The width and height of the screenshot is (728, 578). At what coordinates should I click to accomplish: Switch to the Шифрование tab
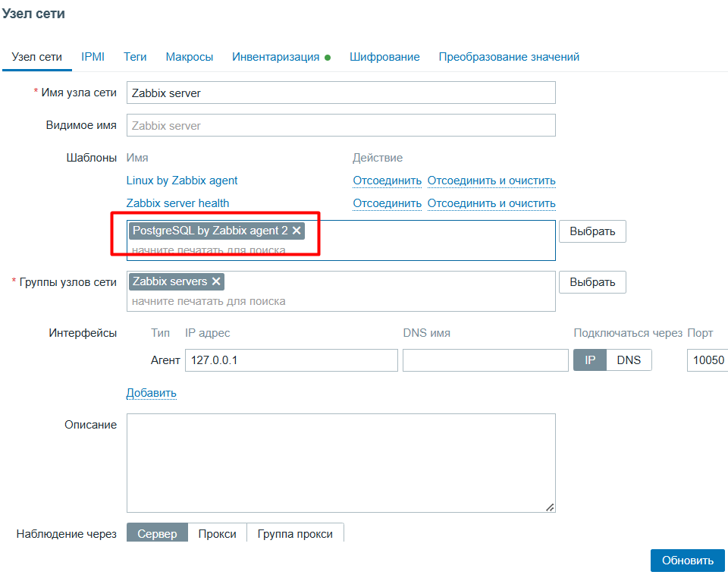(x=384, y=57)
